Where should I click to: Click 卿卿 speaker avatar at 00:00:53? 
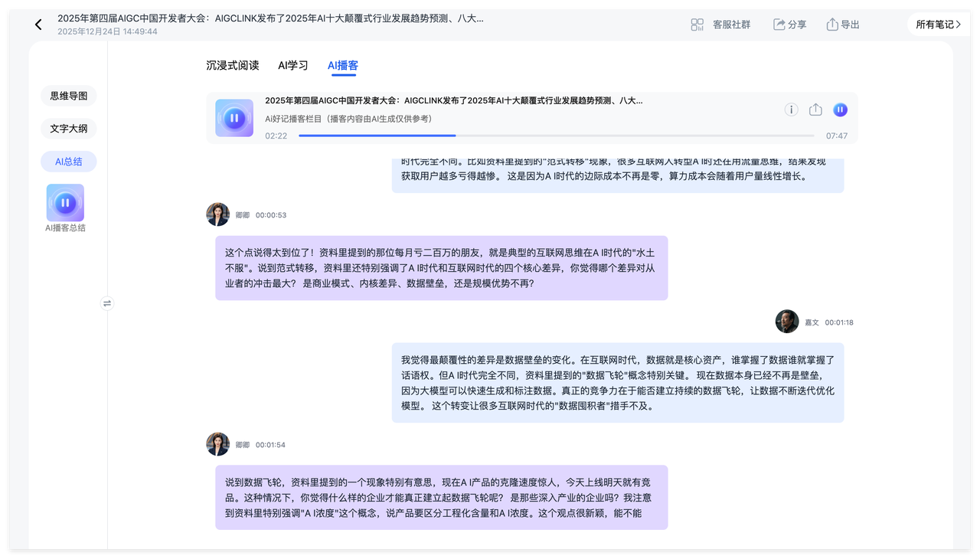[218, 214]
